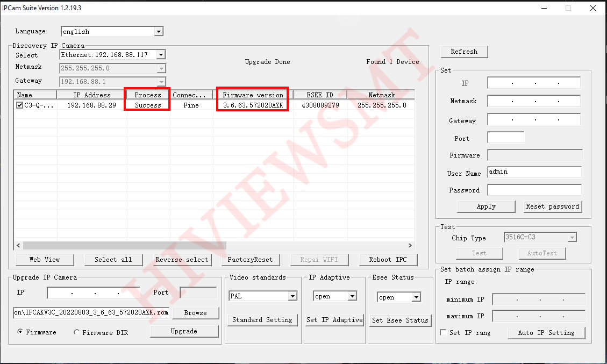Screen dimensions: 607x364
Task: Choose the Firmware DIR radio option
Action: (76, 332)
